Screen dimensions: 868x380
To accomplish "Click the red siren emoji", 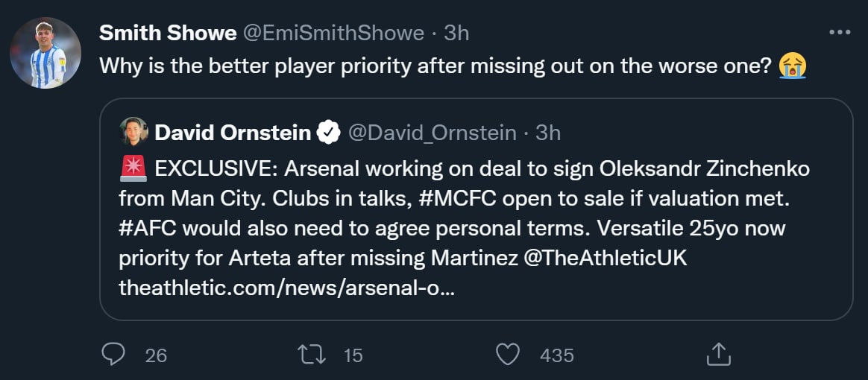I will 133,169.
